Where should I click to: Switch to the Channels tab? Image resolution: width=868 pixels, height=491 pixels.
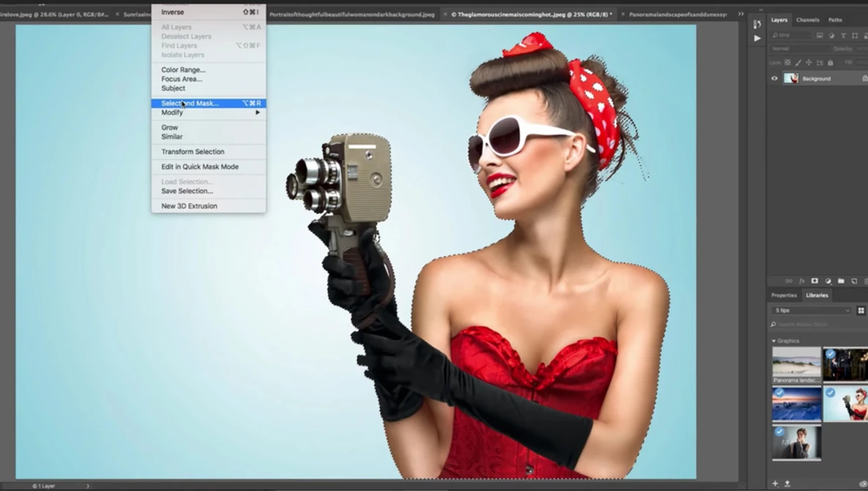[x=808, y=20]
